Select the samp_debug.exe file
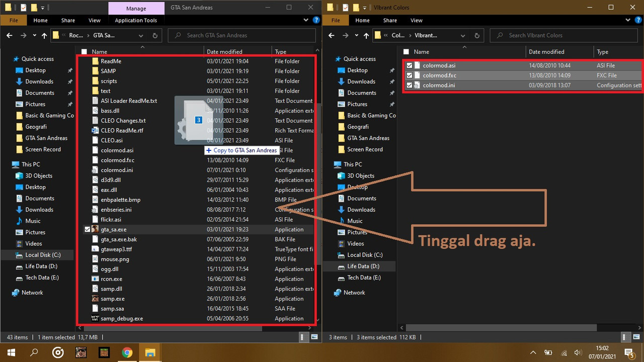 tap(122, 319)
